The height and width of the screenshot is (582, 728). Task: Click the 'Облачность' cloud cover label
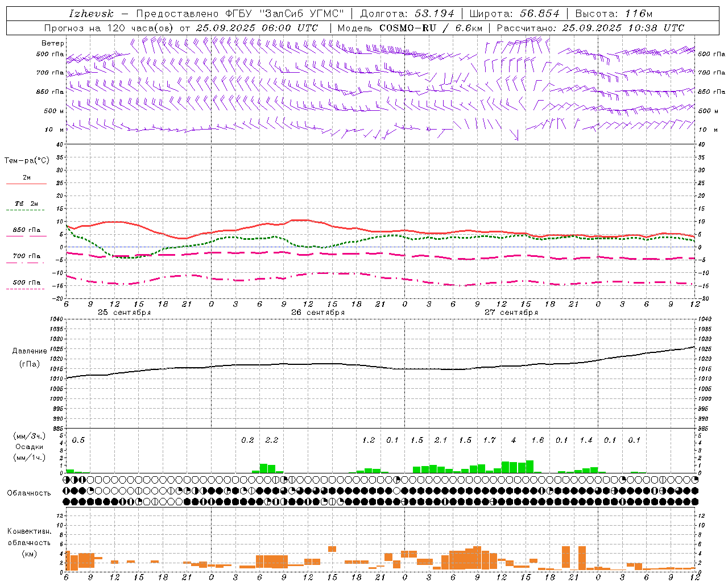(29, 493)
